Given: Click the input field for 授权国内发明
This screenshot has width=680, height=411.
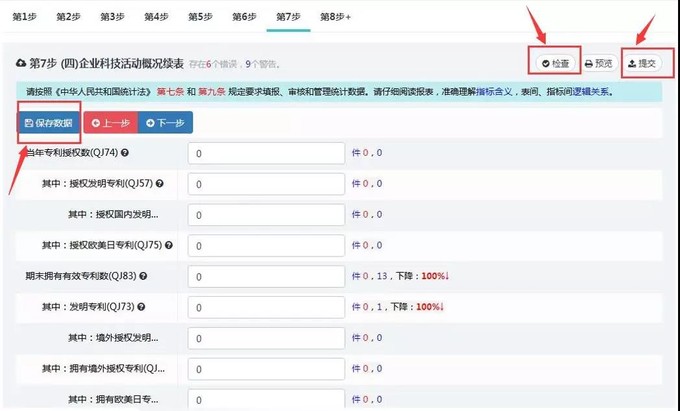Looking at the screenshot, I should coord(266,215).
